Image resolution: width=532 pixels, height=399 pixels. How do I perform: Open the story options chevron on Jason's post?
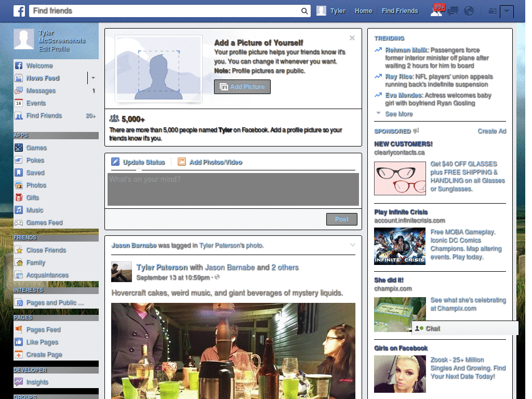354,245
